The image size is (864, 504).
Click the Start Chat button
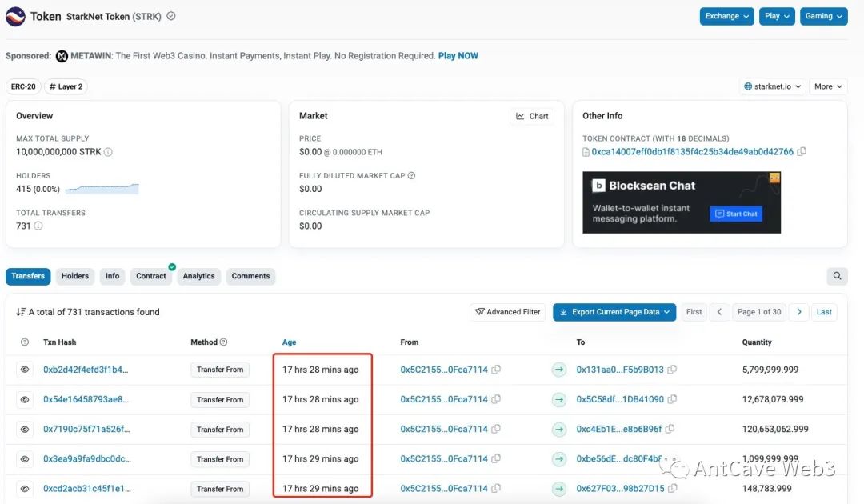(x=736, y=214)
